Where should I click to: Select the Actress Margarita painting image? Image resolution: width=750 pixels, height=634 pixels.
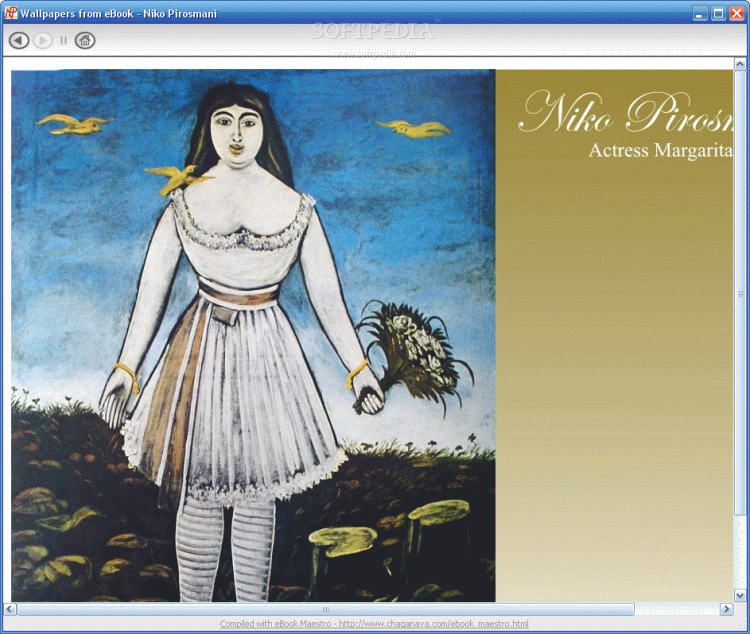(x=253, y=335)
